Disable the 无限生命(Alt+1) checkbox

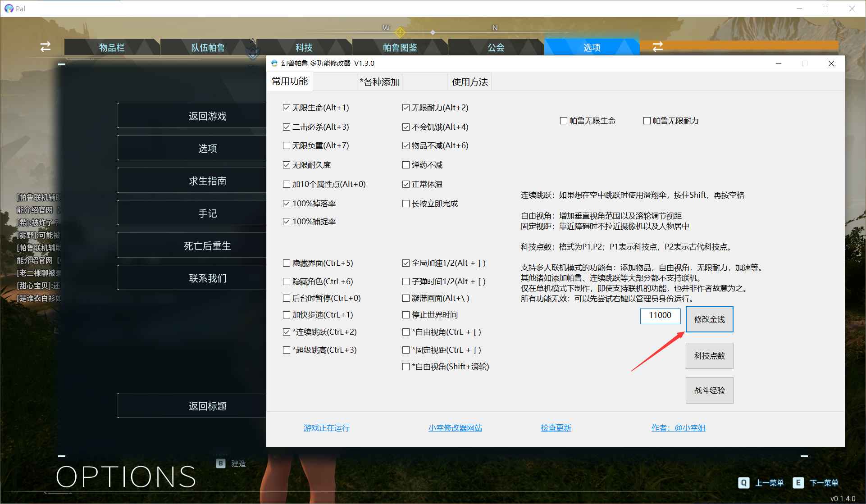287,107
